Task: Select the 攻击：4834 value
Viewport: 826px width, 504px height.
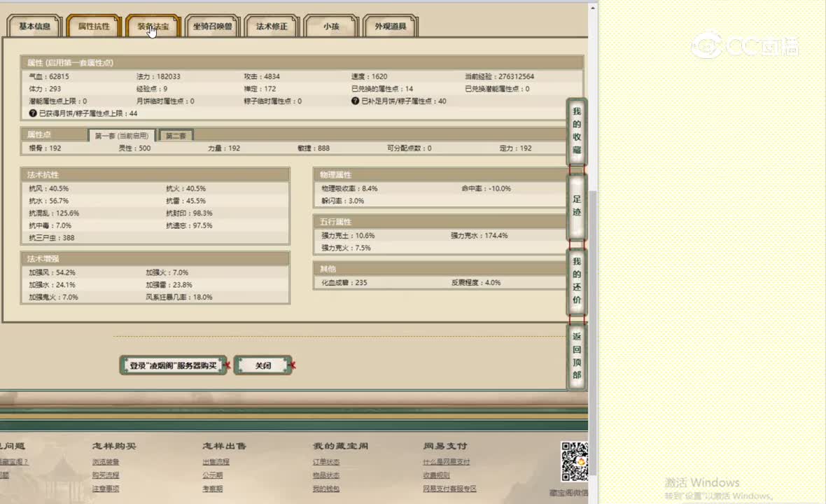Action: [x=262, y=76]
